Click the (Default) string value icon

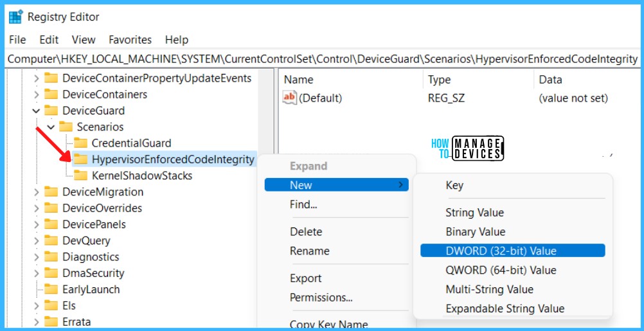pos(289,98)
